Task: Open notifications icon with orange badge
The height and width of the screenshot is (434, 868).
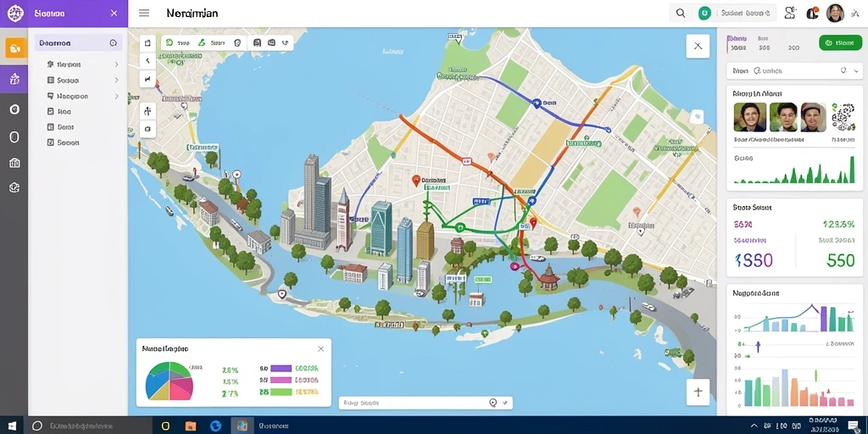Action: 812,14
